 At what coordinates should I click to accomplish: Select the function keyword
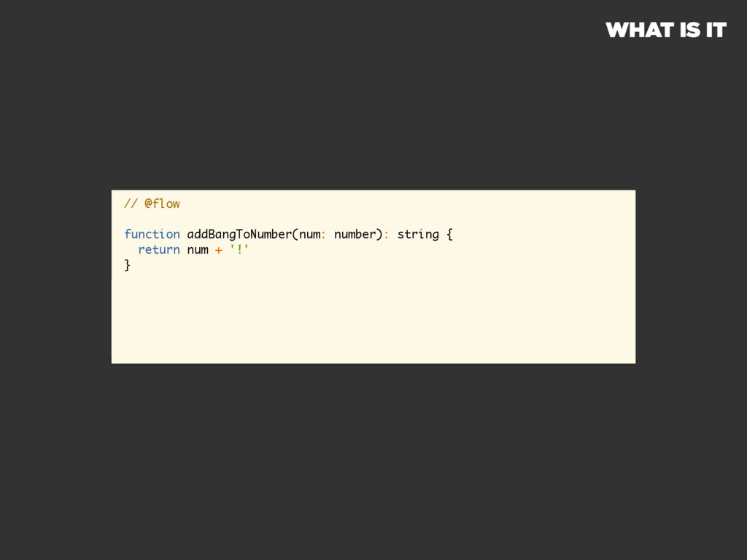[x=152, y=234]
